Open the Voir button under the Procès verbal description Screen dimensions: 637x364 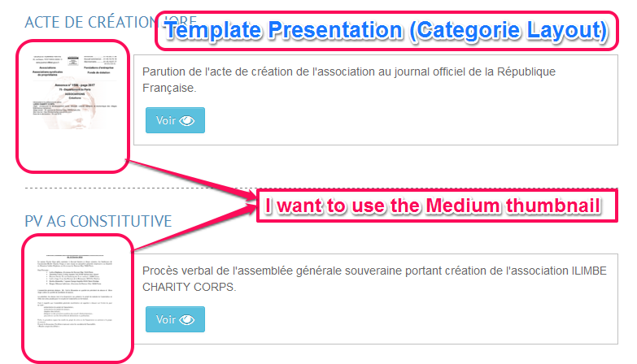[x=175, y=319]
